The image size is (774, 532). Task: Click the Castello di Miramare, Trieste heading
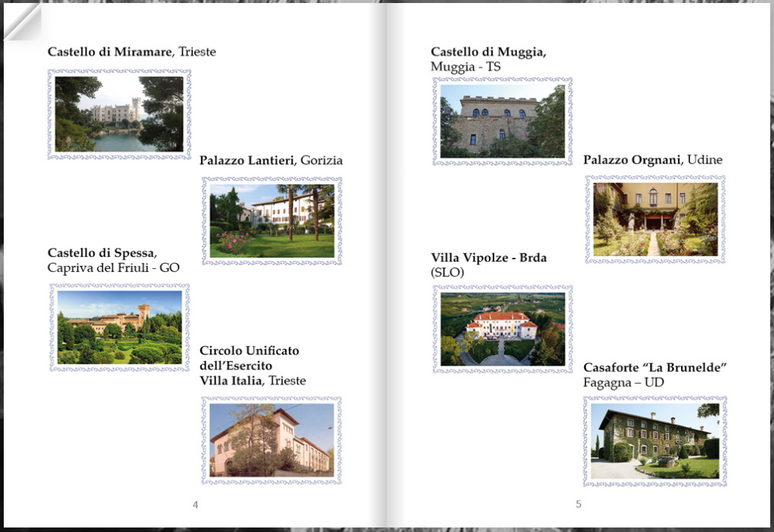[x=132, y=52]
